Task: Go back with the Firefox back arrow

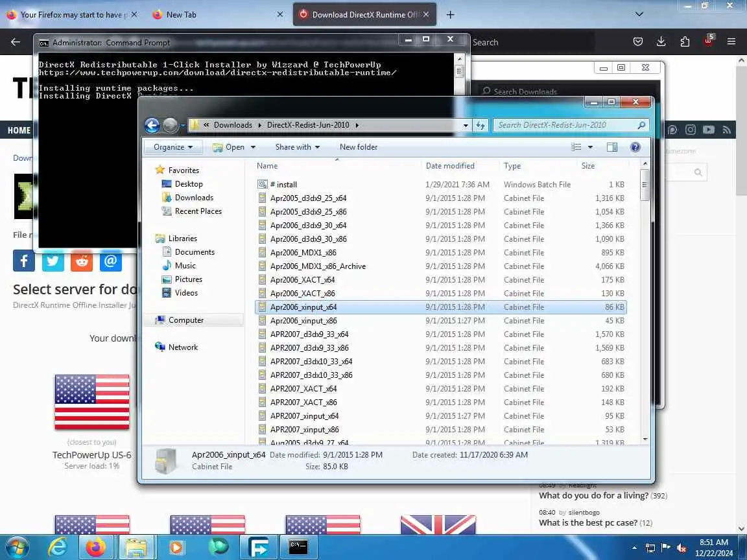Action: (16, 42)
